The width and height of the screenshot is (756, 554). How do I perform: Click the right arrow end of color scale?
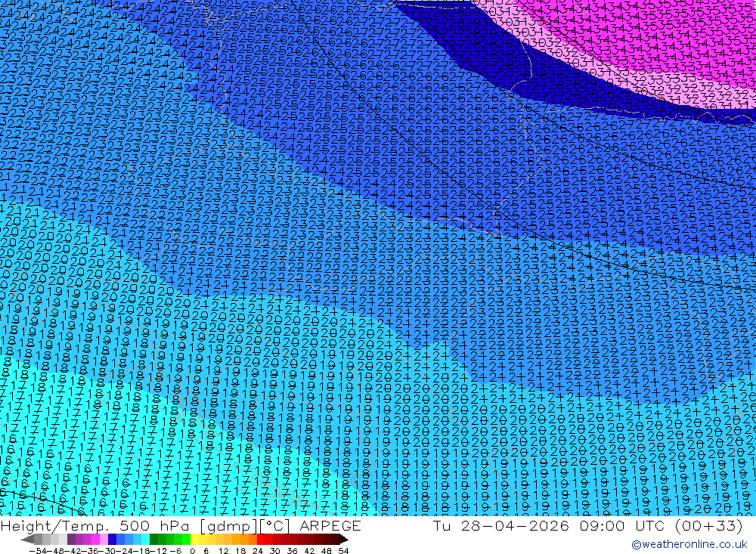pos(344,540)
